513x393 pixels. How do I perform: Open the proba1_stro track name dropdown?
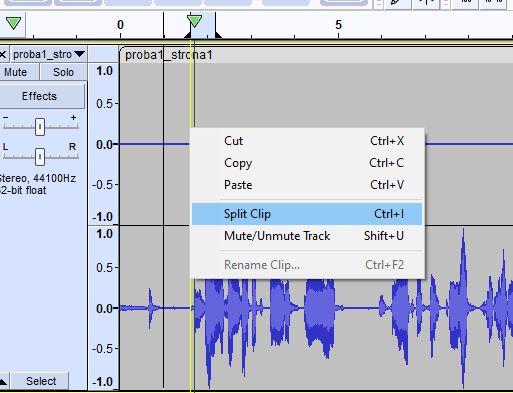coord(49,54)
